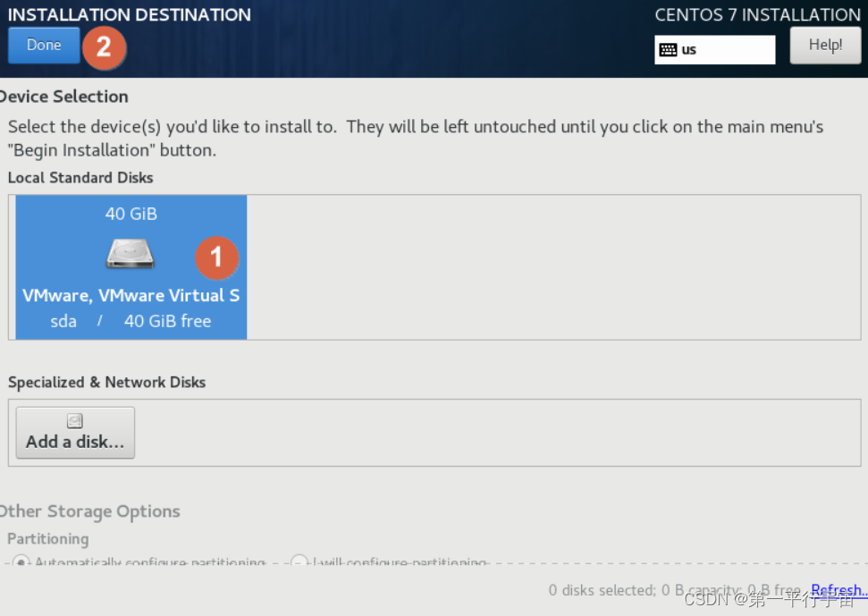This screenshot has height=616, width=868.
Task: Click the 0 disks selected summary text
Action: tap(675, 590)
